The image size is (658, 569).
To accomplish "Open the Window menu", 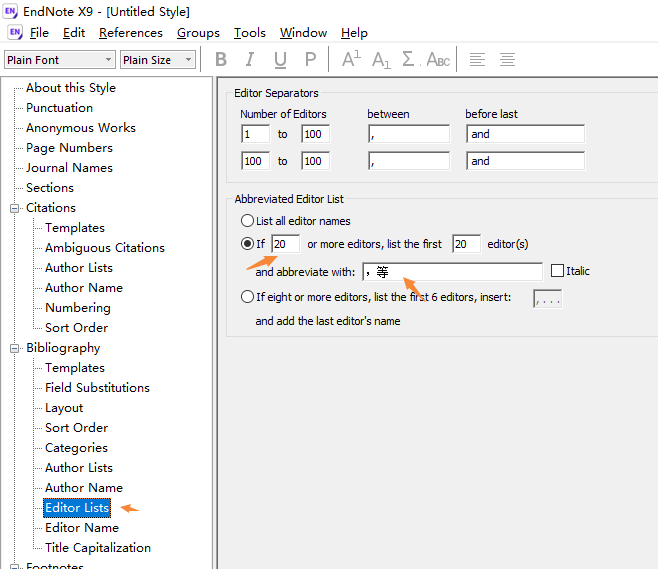I will (x=303, y=33).
